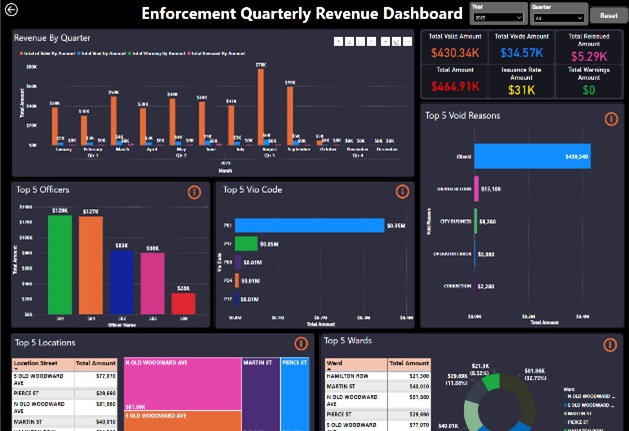Select the dark blue $83K officer bar
This screenshot has width=629, height=431.
[x=122, y=282]
